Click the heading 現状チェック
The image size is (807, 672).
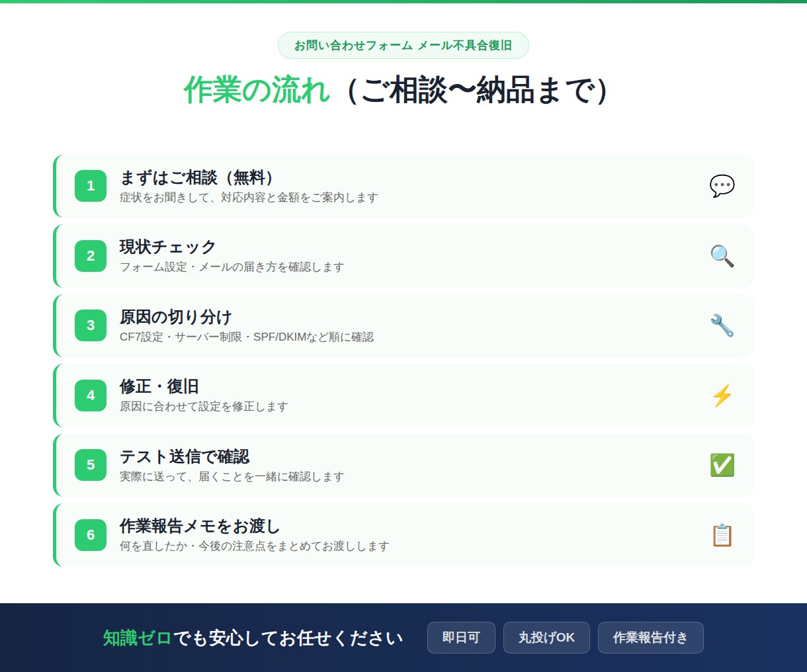point(168,247)
